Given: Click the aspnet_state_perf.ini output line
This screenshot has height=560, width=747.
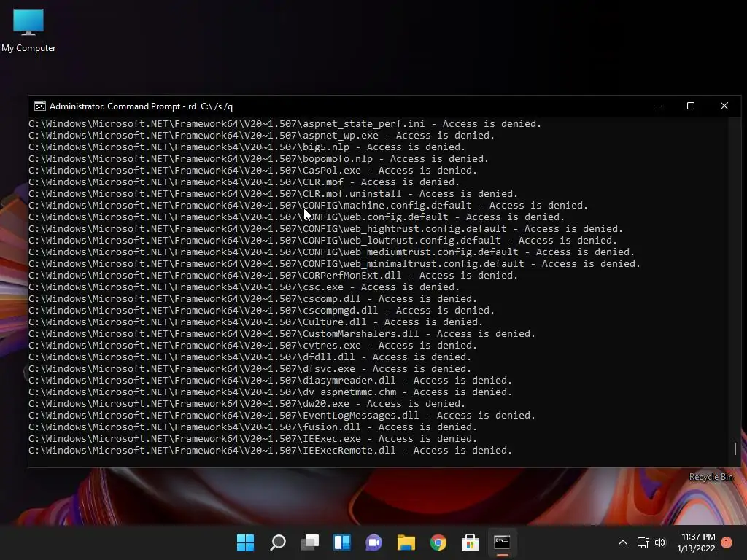Looking at the screenshot, I should coord(285,124).
